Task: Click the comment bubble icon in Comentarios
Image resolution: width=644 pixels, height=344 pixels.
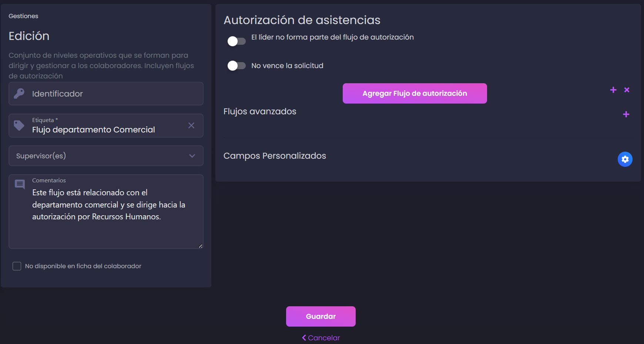Action: click(20, 184)
